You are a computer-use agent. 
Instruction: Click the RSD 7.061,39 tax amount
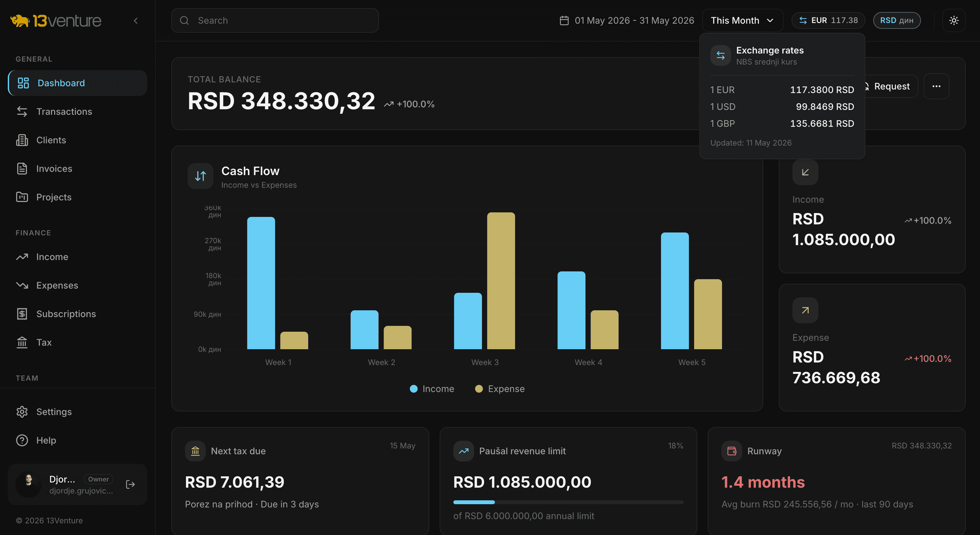pos(234,482)
